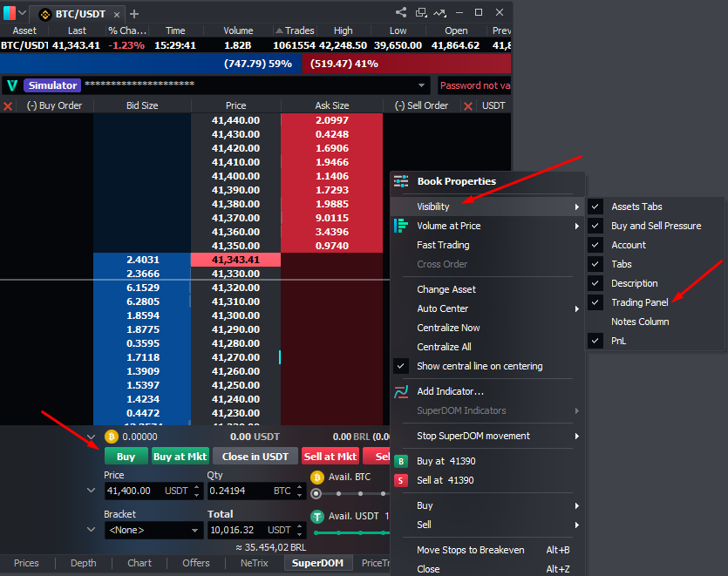Screen dimensions: 728x576
Task: Collapse the Bracket row chevron
Action: tap(91, 529)
